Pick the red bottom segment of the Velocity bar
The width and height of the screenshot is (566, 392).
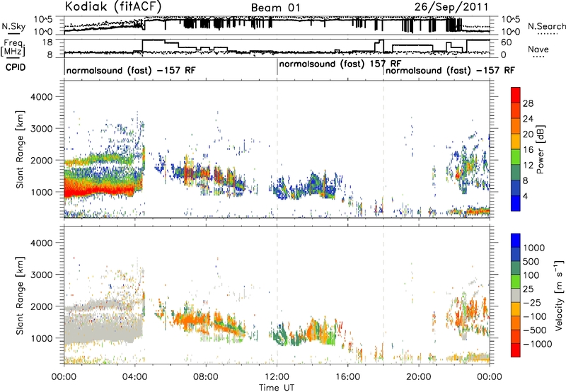click(x=516, y=350)
